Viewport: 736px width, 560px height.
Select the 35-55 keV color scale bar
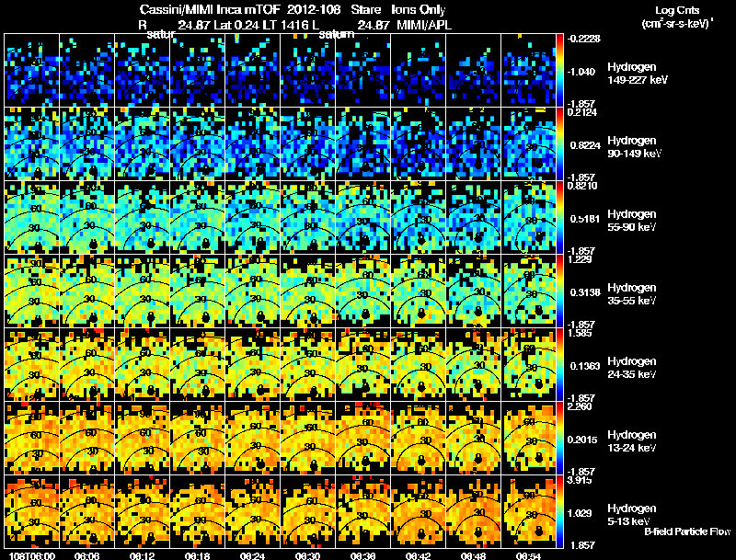pyautogui.click(x=559, y=291)
